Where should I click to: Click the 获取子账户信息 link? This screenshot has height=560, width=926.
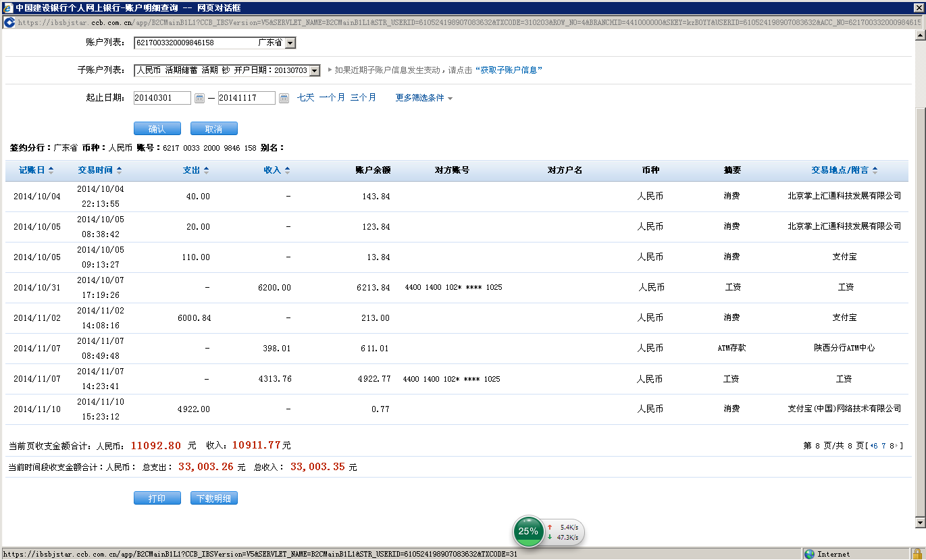tap(509, 70)
